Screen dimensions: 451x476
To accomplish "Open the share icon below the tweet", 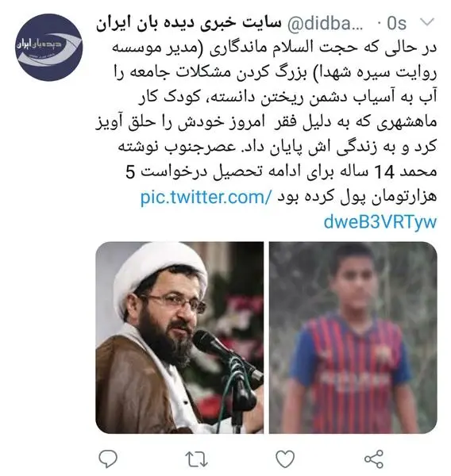I will [374, 459].
